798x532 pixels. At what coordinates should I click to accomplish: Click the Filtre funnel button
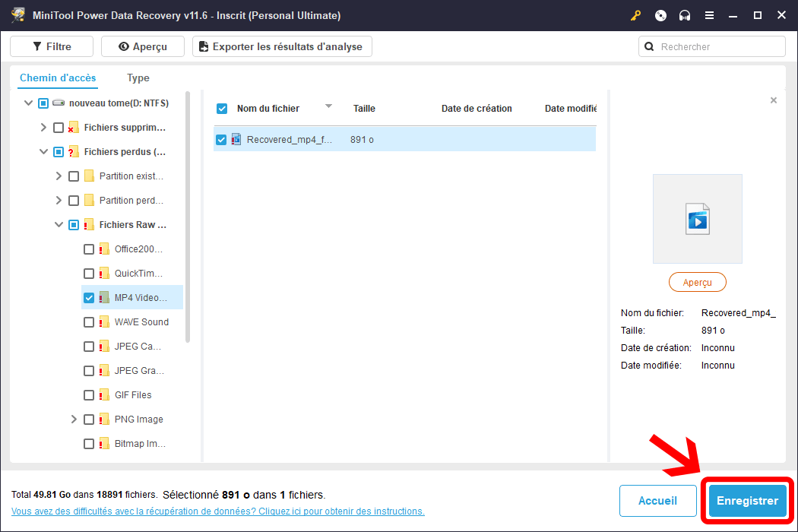(52, 46)
